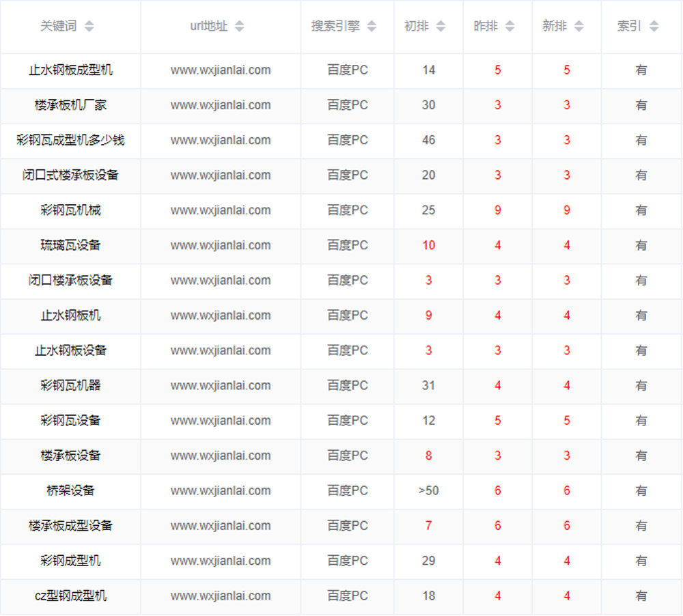Viewport: 683px width, 616px height.
Task: Sort by 搜索引擎 using its arrow icon
Action: [x=372, y=27]
